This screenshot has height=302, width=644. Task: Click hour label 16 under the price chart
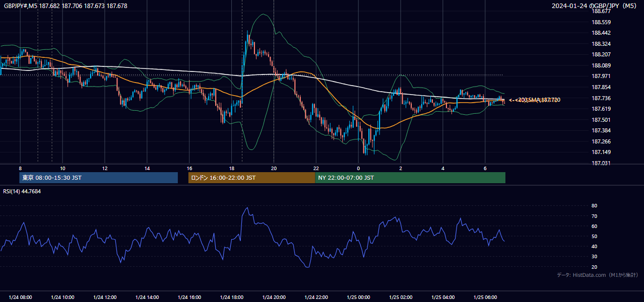click(189, 168)
